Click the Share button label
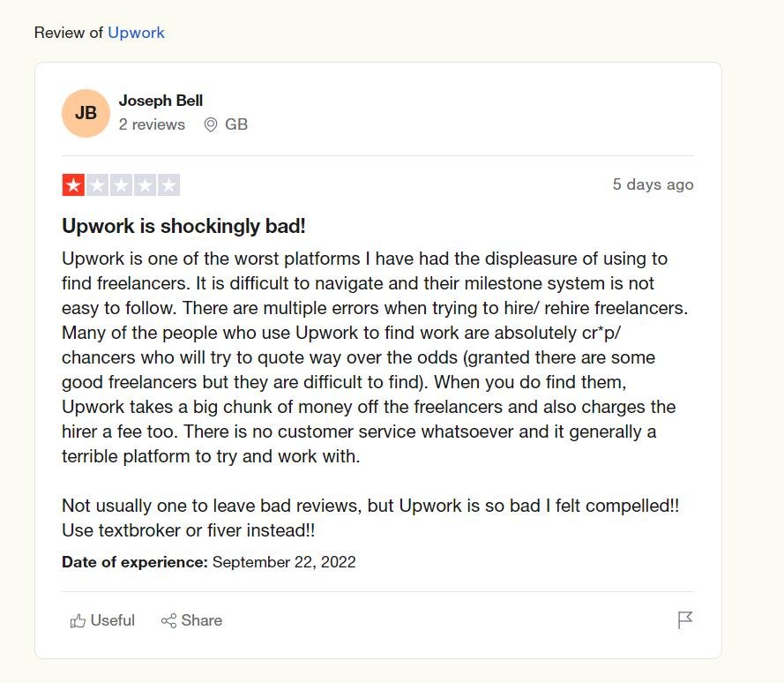 [202, 620]
